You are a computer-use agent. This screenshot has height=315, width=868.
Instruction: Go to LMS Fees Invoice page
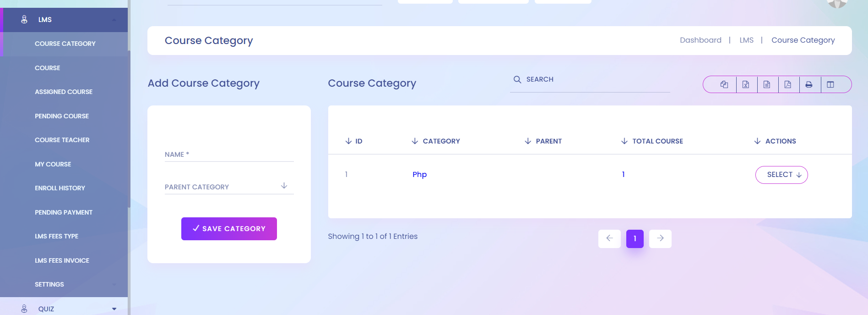pyautogui.click(x=62, y=260)
